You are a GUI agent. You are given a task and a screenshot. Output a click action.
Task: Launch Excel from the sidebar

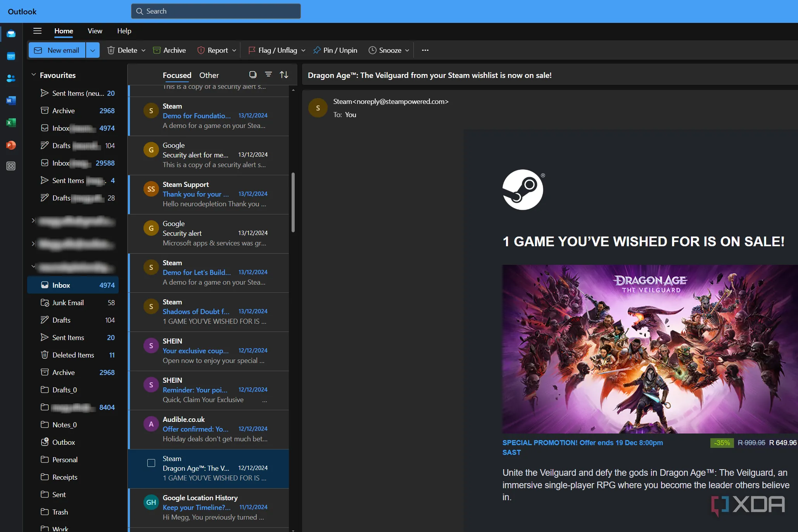pyautogui.click(x=11, y=123)
